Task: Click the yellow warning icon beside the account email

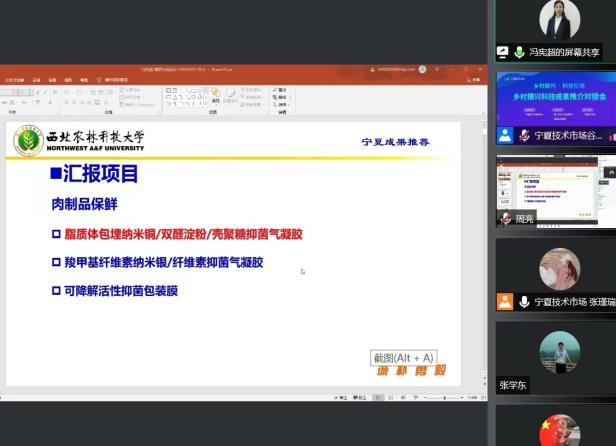Action: pyautogui.click(x=372, y=70)
